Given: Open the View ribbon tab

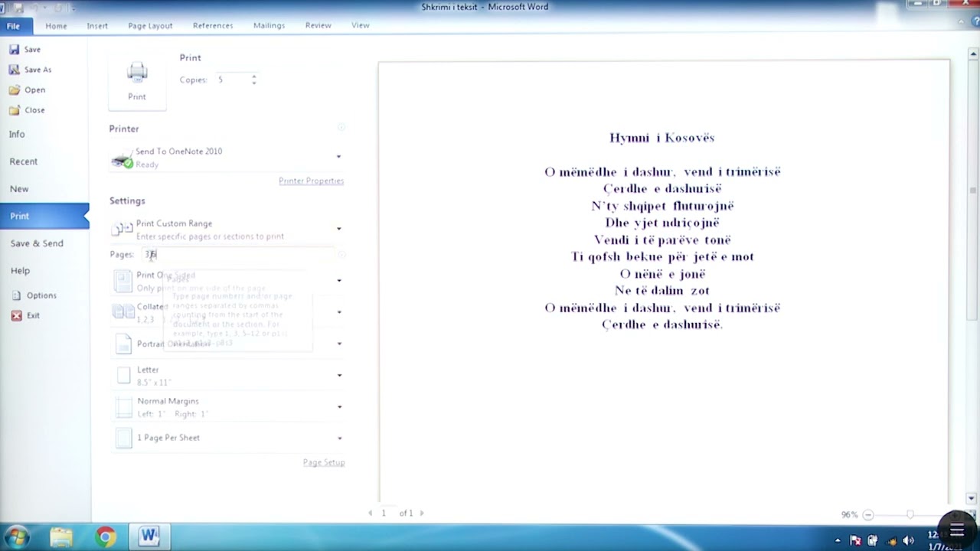Looking at the screenshot, I should tap(361, 25).
